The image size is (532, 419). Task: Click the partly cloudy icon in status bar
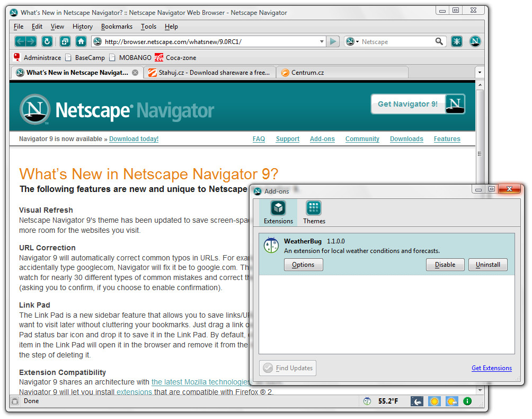(x=452, y=401)
